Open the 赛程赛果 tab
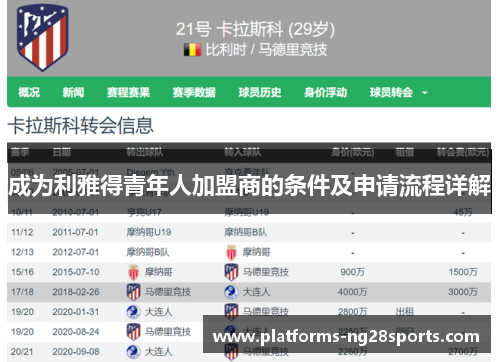Viewport: 500px width, 362px height. pos(128,92)
